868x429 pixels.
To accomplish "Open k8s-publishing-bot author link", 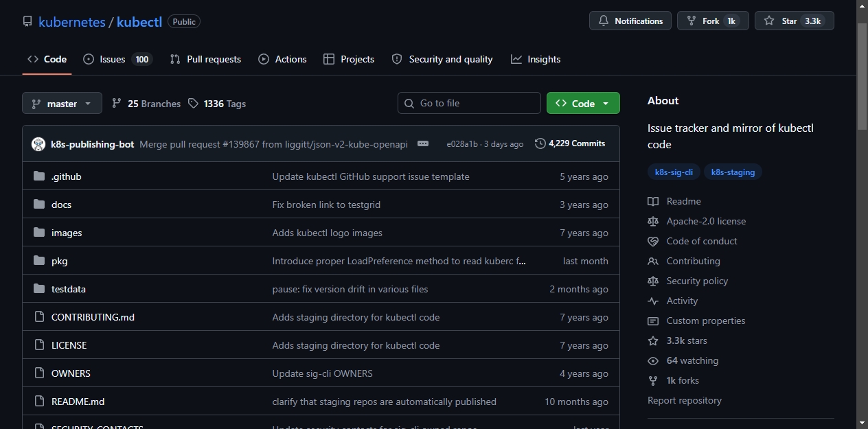I will coord(93,144).
